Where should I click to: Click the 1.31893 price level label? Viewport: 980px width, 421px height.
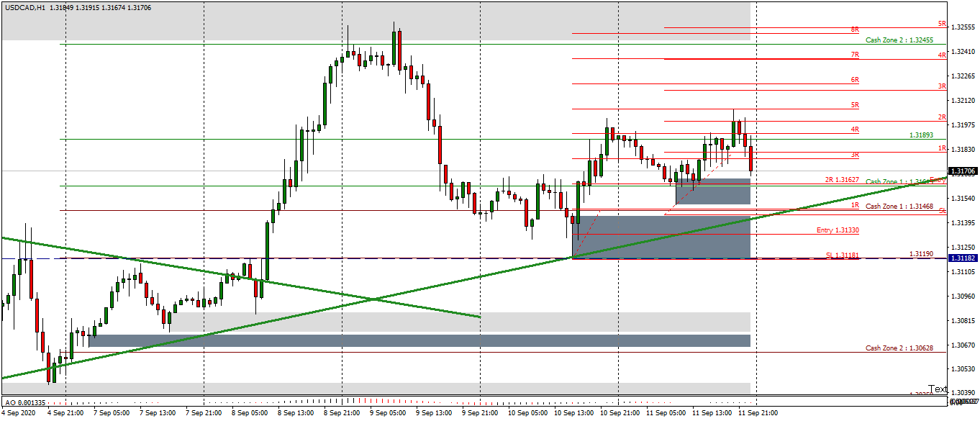point(923,135)
